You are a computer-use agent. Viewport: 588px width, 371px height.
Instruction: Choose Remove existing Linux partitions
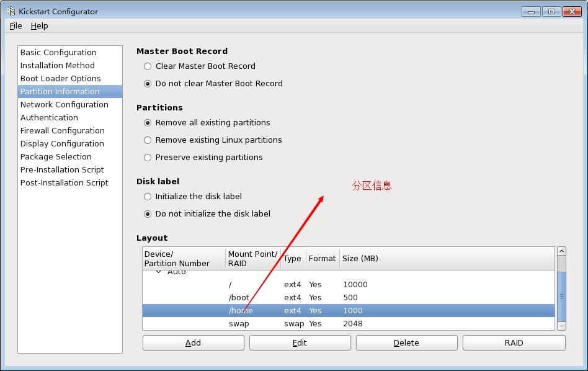[x=148, y=140]
